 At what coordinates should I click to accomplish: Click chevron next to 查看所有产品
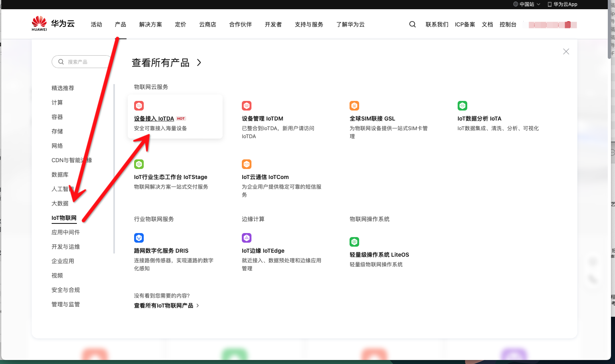click(199, 63)
